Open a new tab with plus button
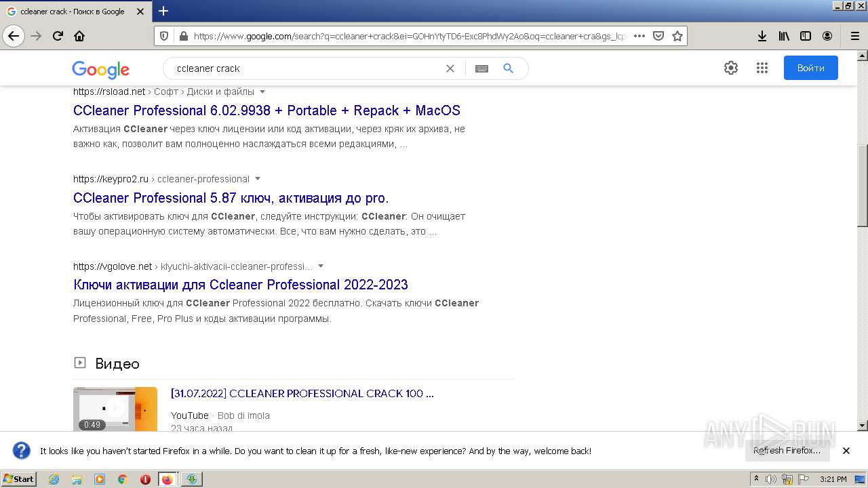This screenshot has height=488, width=868. [163, 11]
